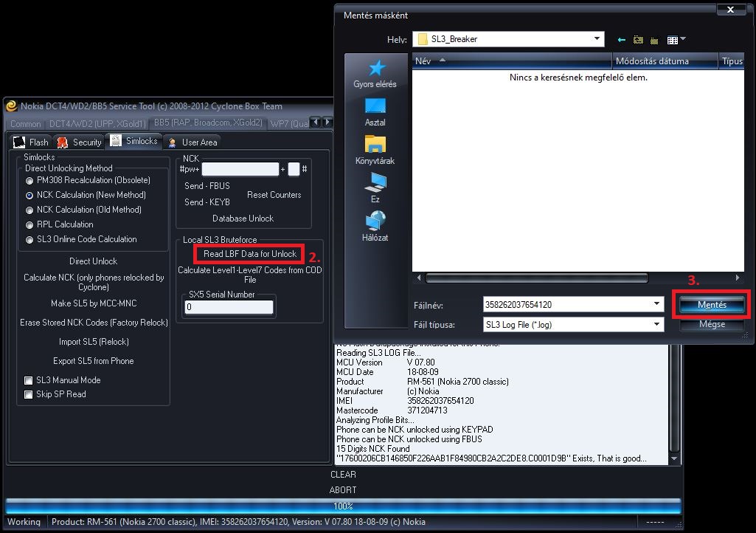
Task: Open Gyors elérés quick access location
Action: (x=375, y=74)
